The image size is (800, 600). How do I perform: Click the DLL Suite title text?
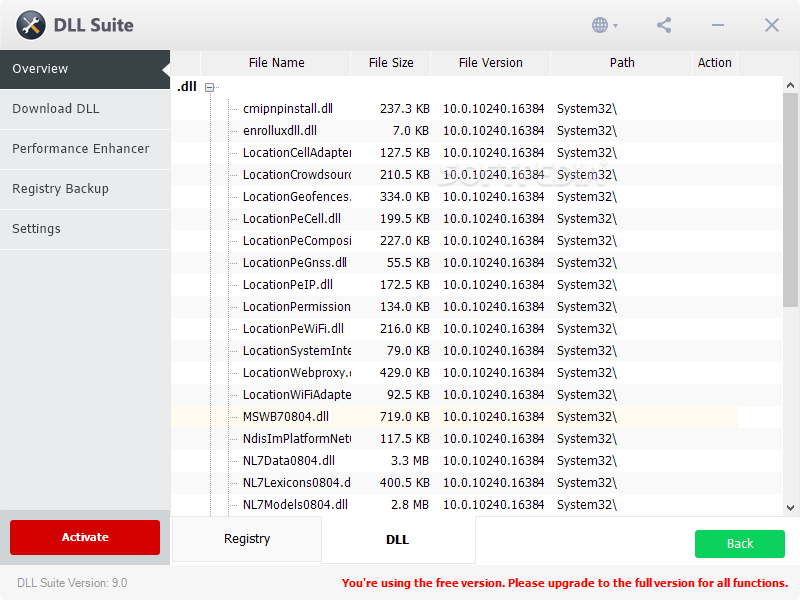point(93,25)
